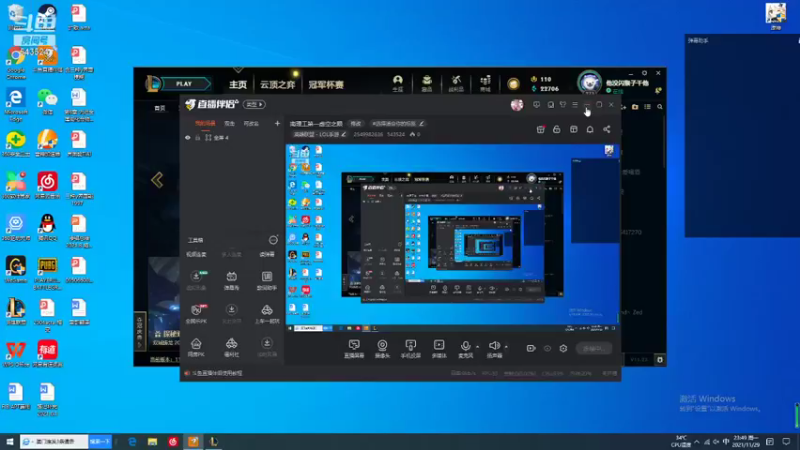Open Windows Start menu
This screenshot has width=800, height=450.
tap(9, 441)
